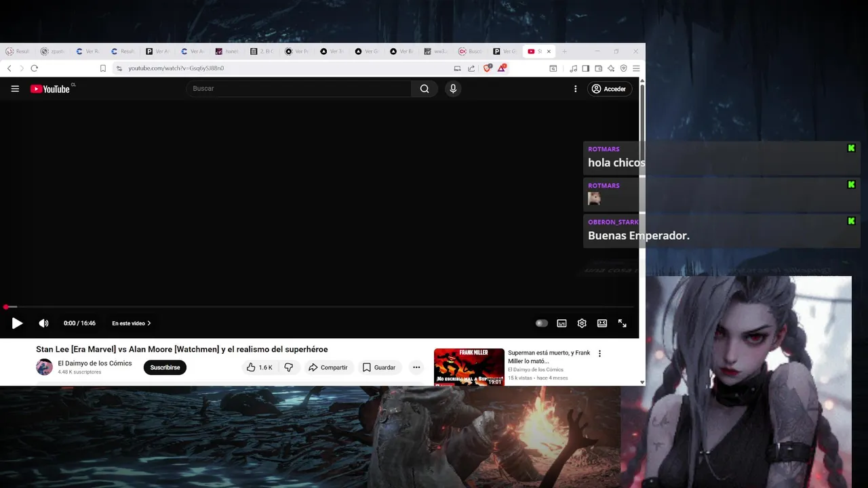This screenshot has height=488, width=868.
Task: Click chat message 'hola chicos'
Action: pos(616,163)
